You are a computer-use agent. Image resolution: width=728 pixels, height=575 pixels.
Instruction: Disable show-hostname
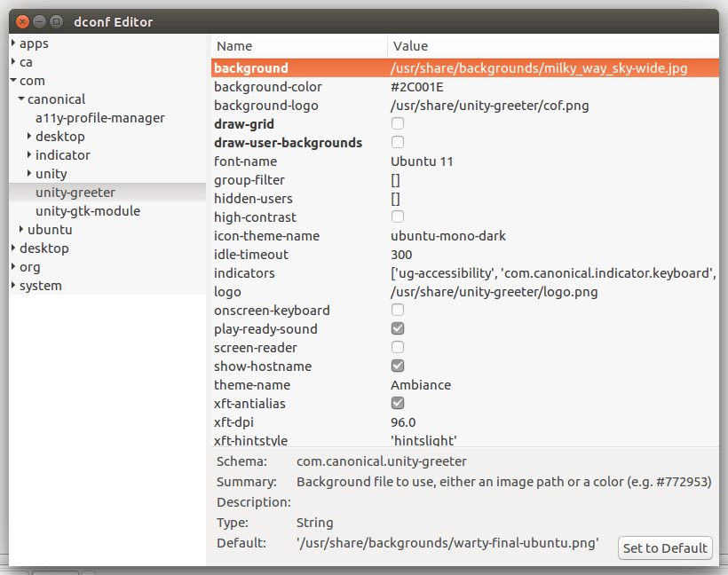tap(397, 366)
